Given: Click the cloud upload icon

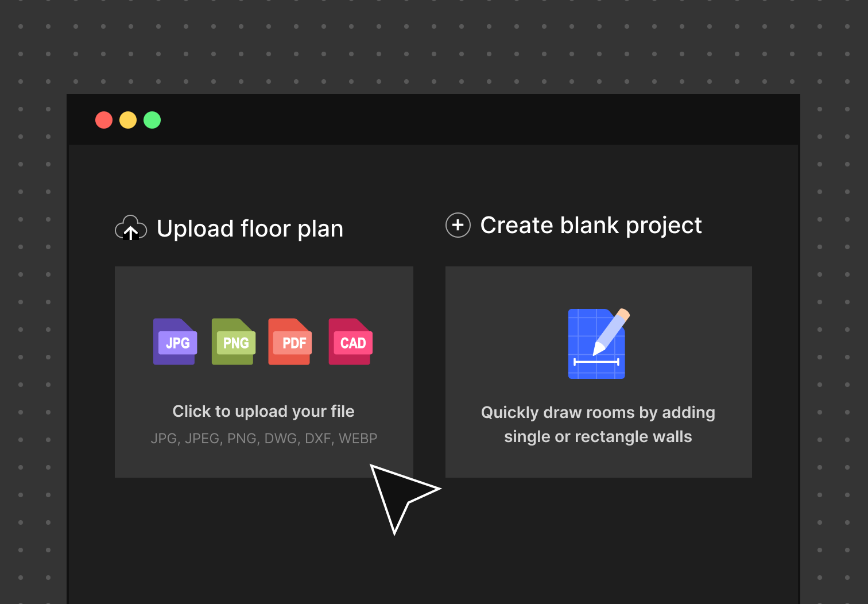Looking at the screenshot, I should tap(130, 228).
